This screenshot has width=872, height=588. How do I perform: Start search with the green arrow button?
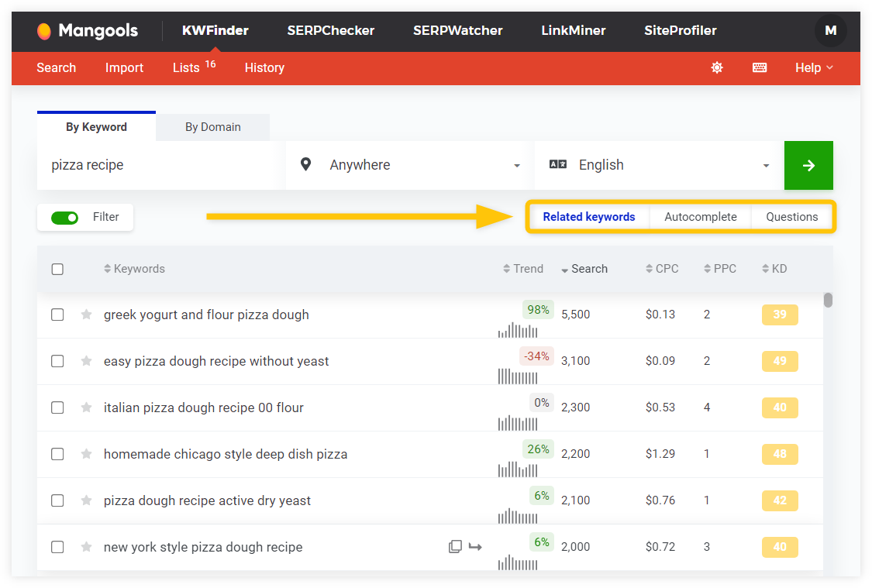[x=808, y=165]
